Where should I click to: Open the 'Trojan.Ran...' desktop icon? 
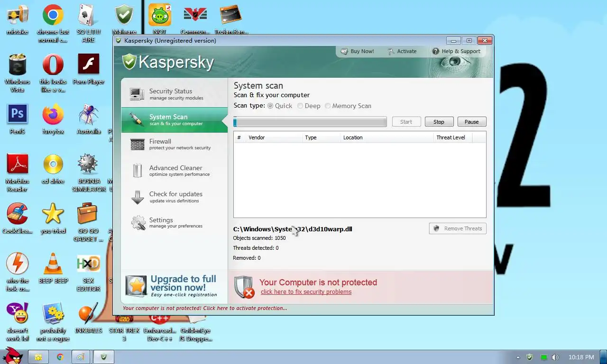pos(231,20)
